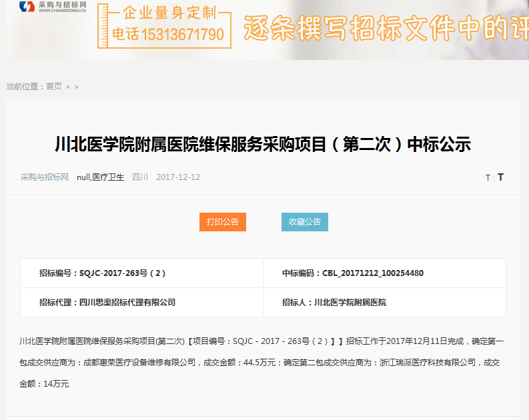Click the 当前位置 breadcrumb label

coord(24,87)
